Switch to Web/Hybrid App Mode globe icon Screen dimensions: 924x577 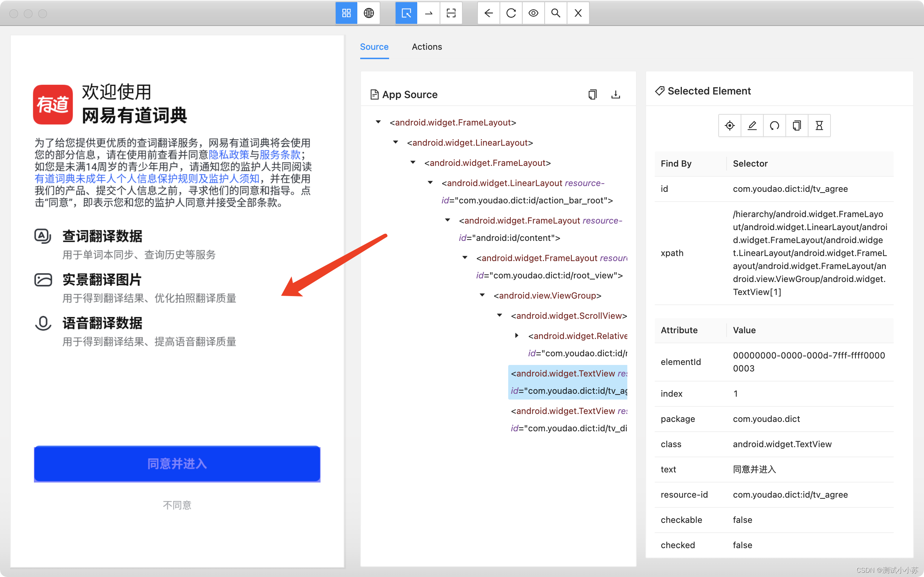coord(369,13)
